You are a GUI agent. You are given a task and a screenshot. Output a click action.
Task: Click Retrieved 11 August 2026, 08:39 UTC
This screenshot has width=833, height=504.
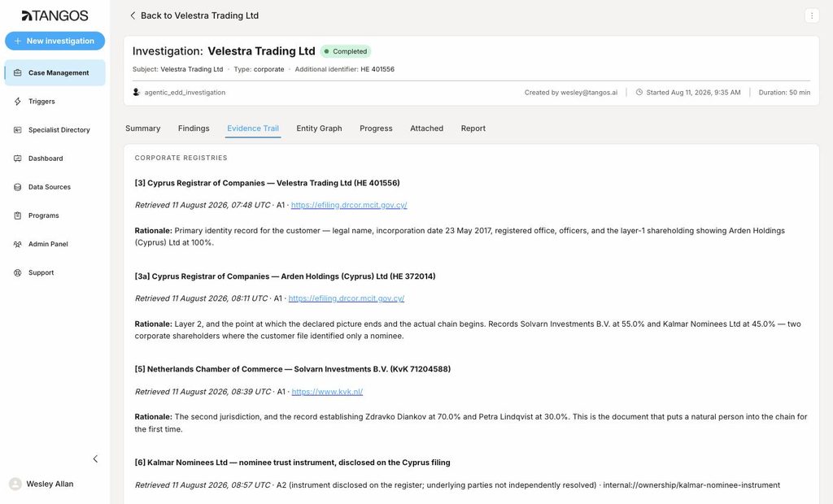pos(203,392)
